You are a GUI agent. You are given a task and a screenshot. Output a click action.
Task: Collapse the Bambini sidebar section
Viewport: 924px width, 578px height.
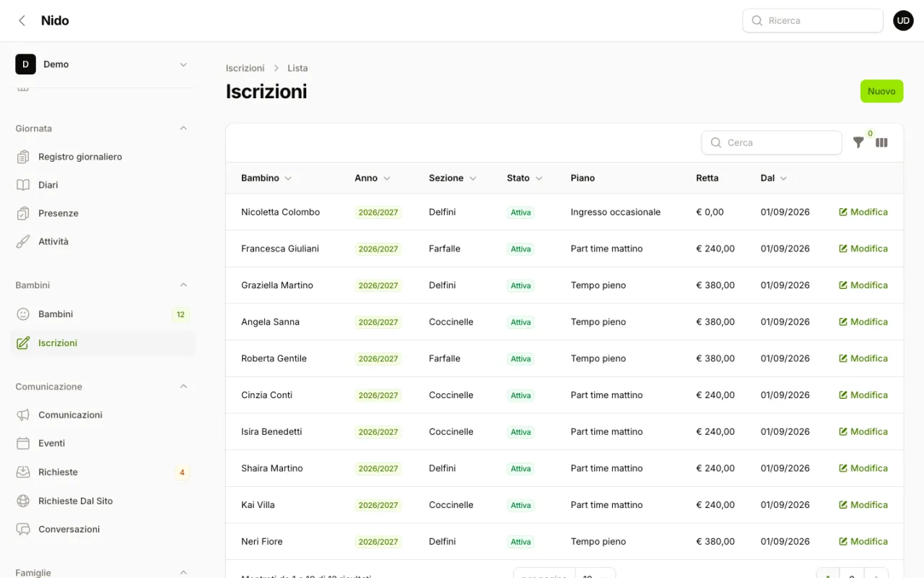click(x=183, y=285)
